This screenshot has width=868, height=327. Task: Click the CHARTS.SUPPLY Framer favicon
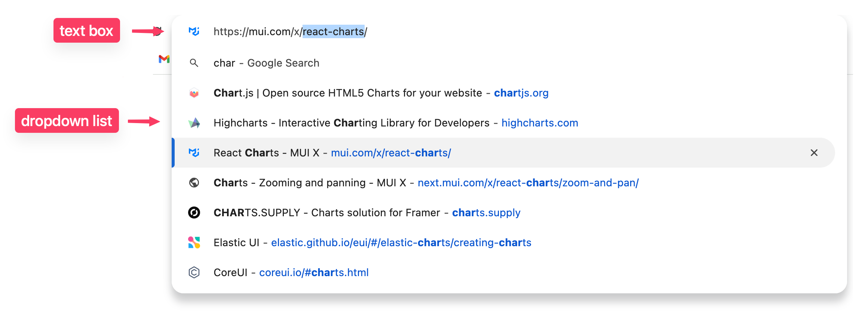pyautogui.click(x=194, y=213)
